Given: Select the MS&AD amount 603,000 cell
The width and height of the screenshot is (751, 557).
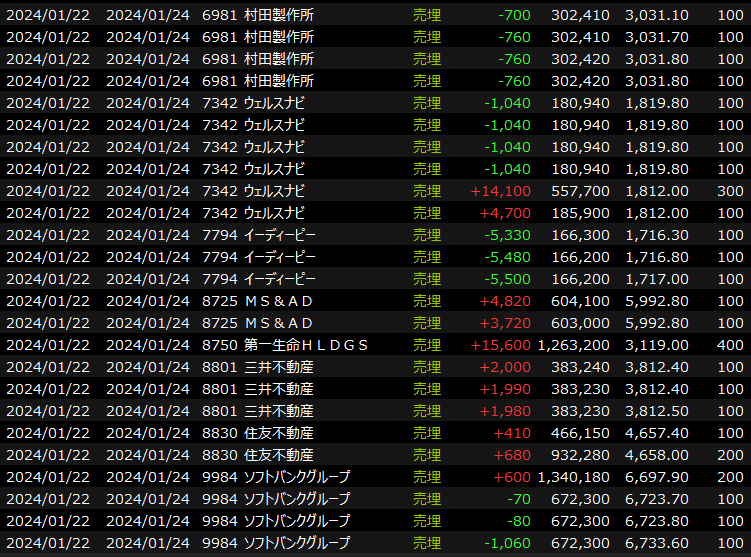Looking at the screenshot, I should pos(580,323).
